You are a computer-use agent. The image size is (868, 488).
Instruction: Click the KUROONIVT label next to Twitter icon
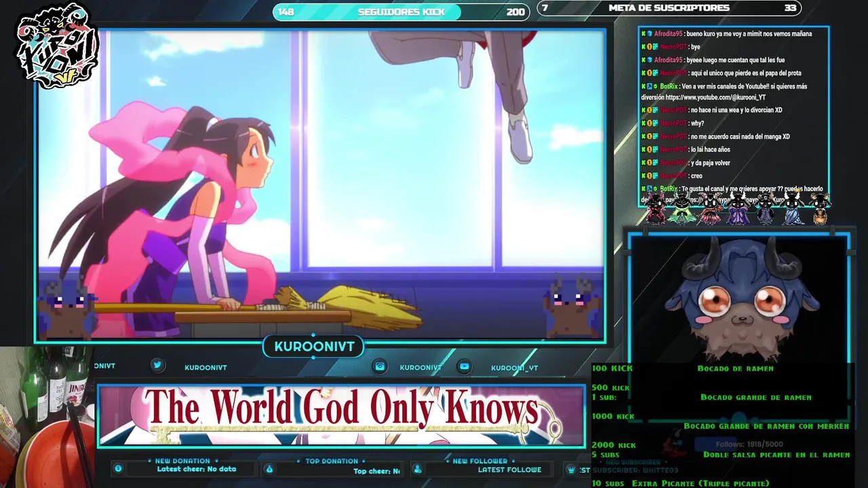(x=205, y=367)
